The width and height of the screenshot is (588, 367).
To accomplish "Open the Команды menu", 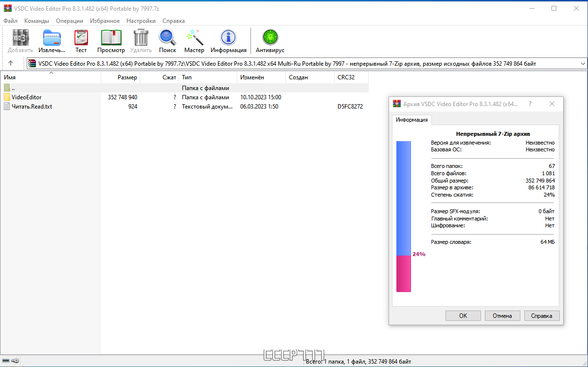I will click(x=36, y=21).
